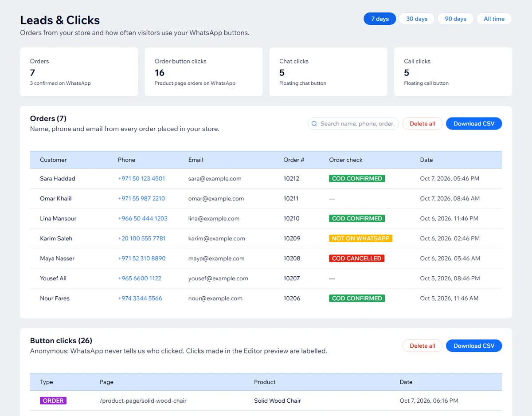Open phone link +974 3344 5566
The image size is (532, 416).
coord(140,298)
